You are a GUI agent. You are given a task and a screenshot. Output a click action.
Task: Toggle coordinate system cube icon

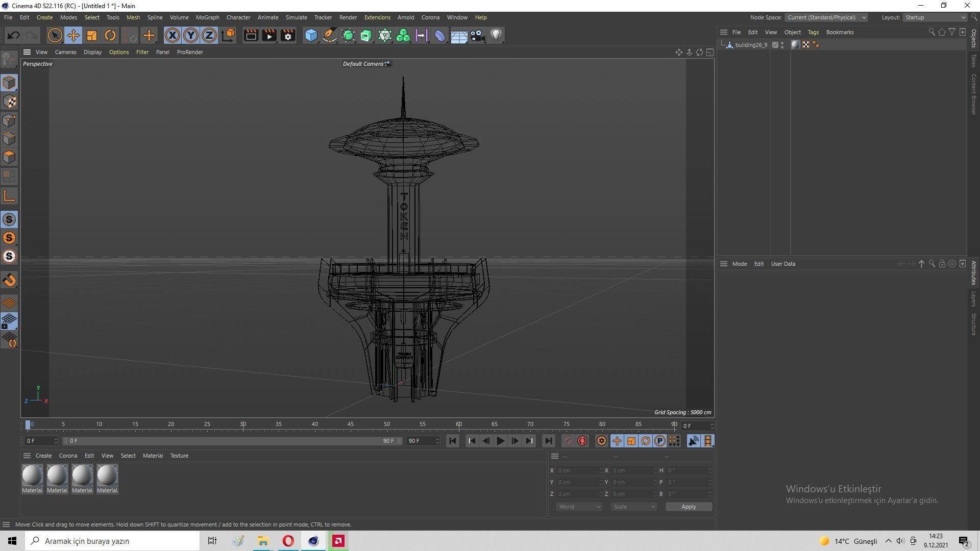tap(228, 35)
